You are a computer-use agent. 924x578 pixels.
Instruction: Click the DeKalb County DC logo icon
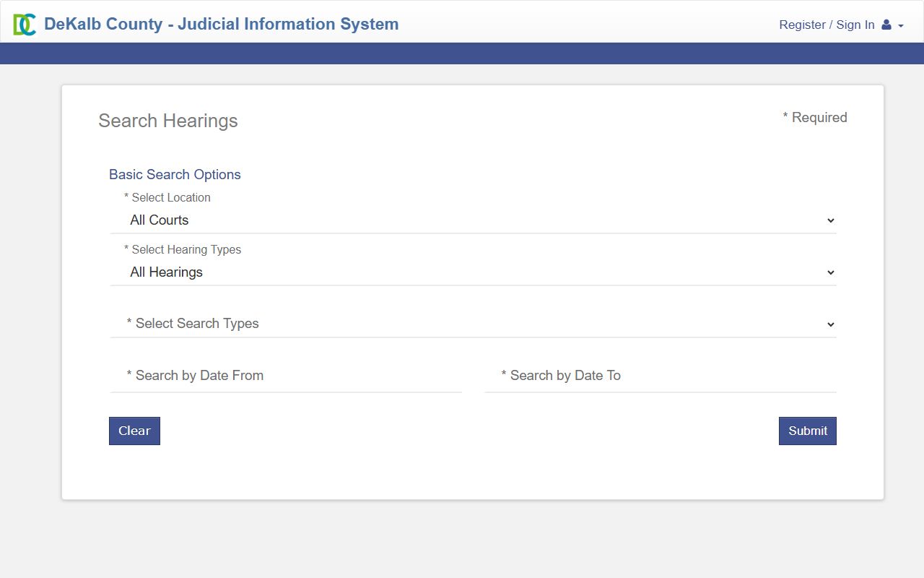25,25
